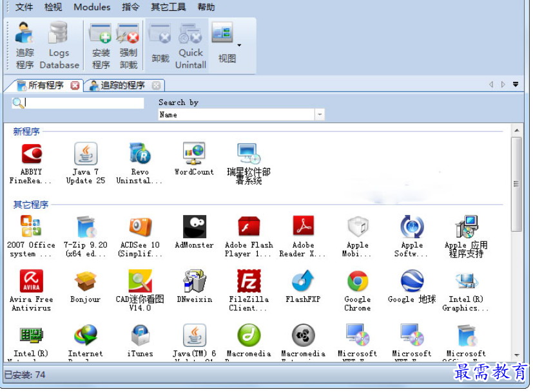Open the tab list dropdown arrow

(x=516, y=84)
